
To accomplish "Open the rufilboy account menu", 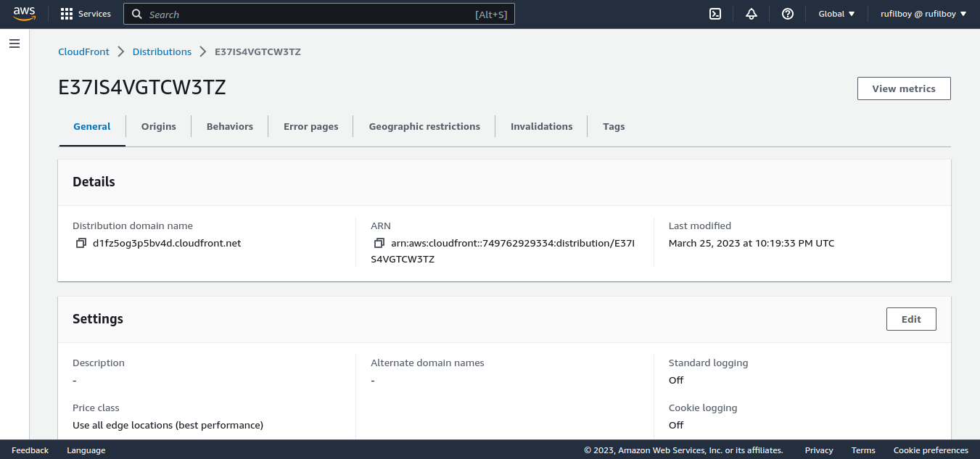I will pyautogui.click(x=923, y=13).
